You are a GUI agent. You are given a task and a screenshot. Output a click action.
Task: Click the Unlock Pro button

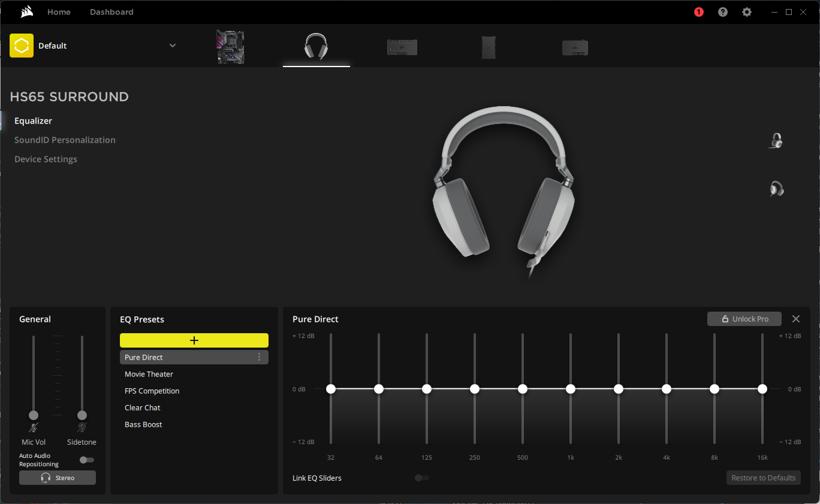744,319
